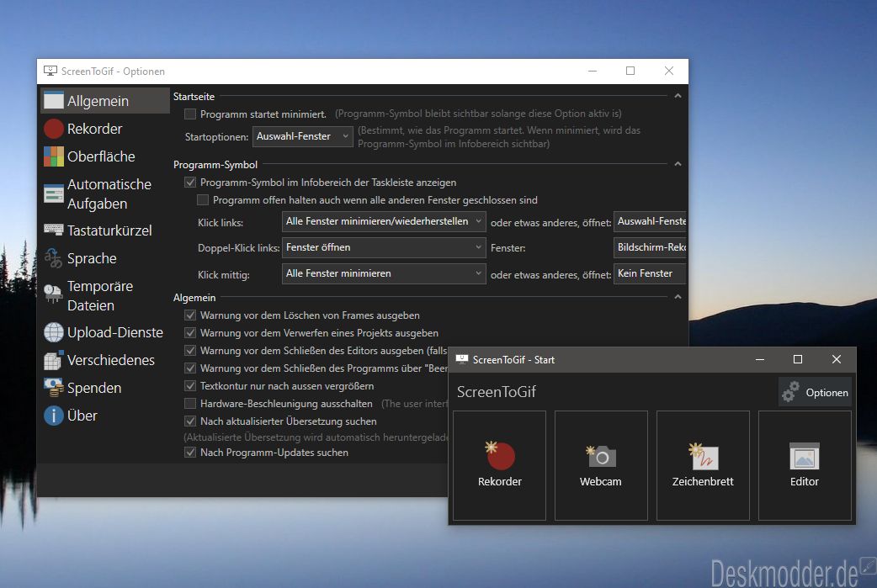Enable 'Programm startet minimiert' checkbox
This screenshot has width=877, height=588.
click(x=190, y=114)
